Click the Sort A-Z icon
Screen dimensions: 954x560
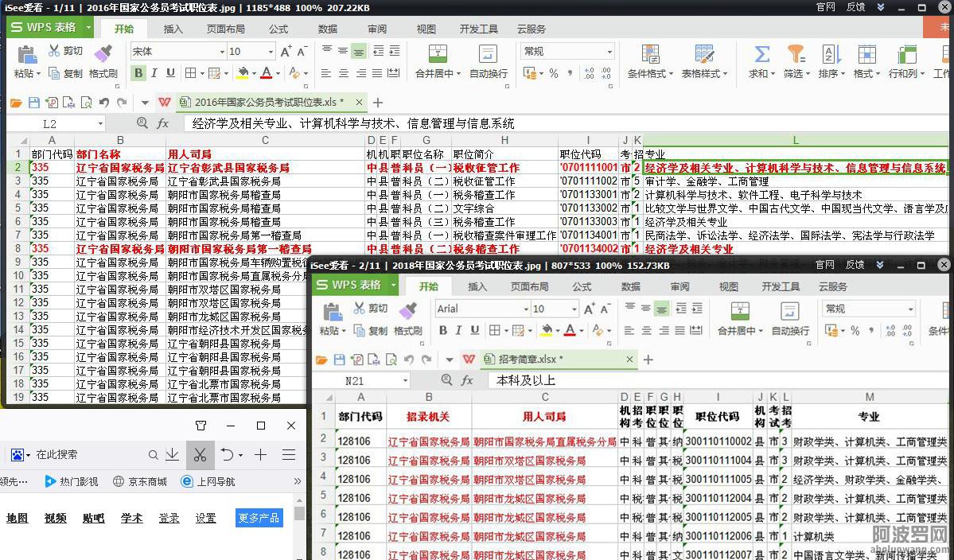click(831, 54)
